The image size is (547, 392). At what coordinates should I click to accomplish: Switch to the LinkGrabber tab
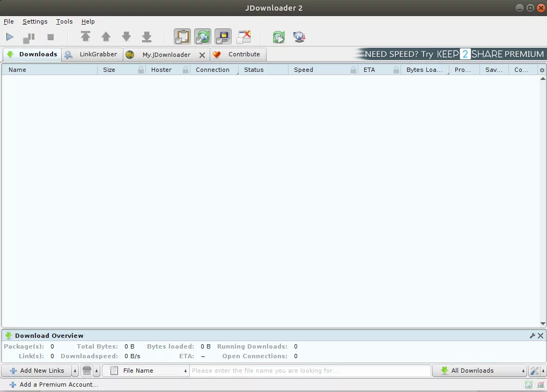[x=92, y=55]
